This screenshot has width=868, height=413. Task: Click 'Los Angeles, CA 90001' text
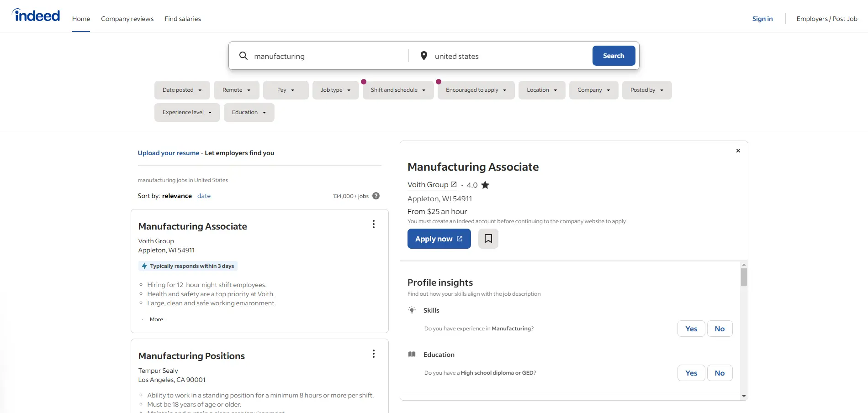click(172, 380)
